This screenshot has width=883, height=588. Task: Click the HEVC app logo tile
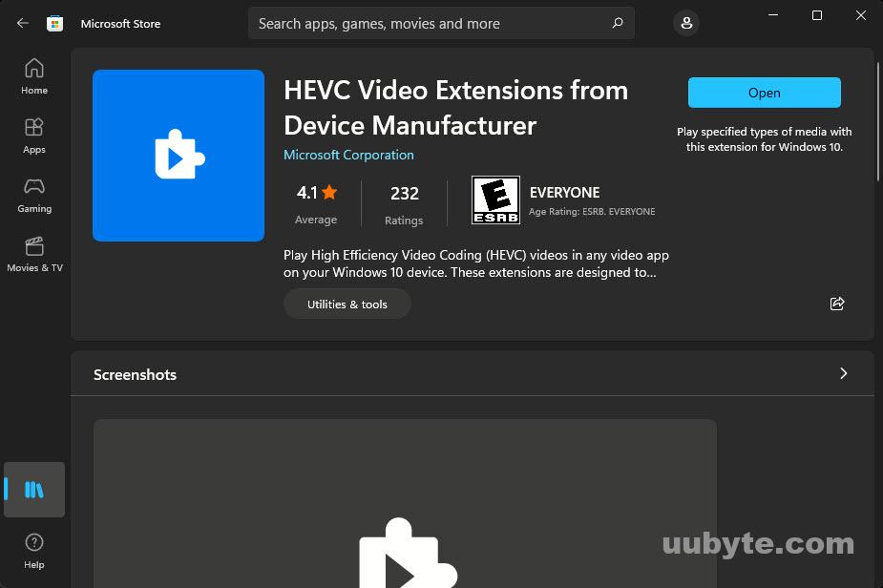pos(179,156)
